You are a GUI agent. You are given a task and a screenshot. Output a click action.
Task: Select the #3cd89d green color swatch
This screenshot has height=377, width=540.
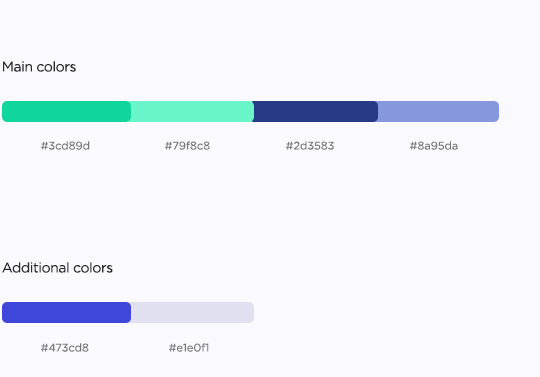click(x=66, y=112)
